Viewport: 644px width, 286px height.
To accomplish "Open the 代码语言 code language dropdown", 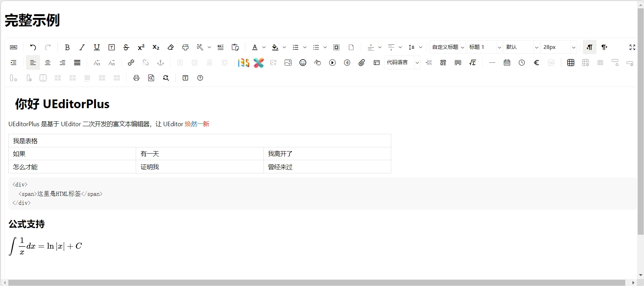I will pos(402,62).
